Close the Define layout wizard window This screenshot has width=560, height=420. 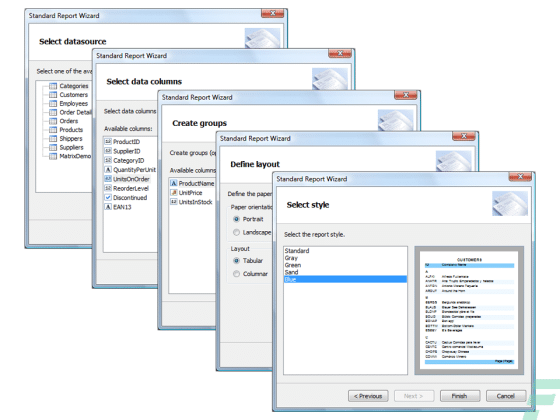[x=464, y=136]
